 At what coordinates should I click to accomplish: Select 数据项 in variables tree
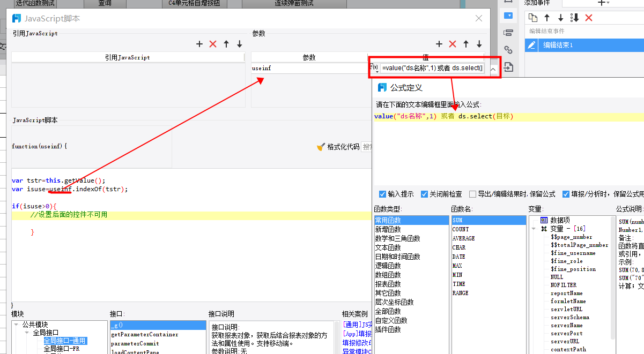tap(560, 220)
